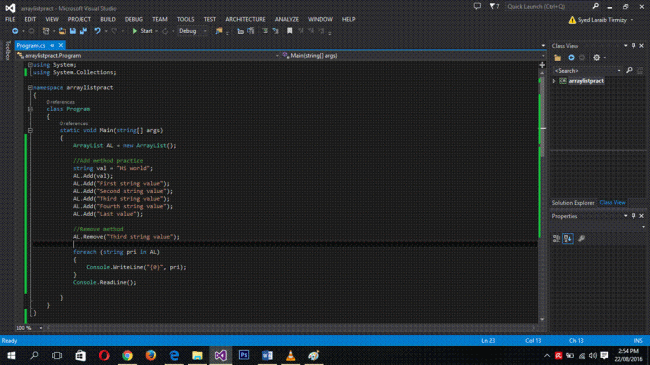Collapse the using directives block
This screenshot has height=365, width=650.
pyautogui.click(x=30, y=65)
